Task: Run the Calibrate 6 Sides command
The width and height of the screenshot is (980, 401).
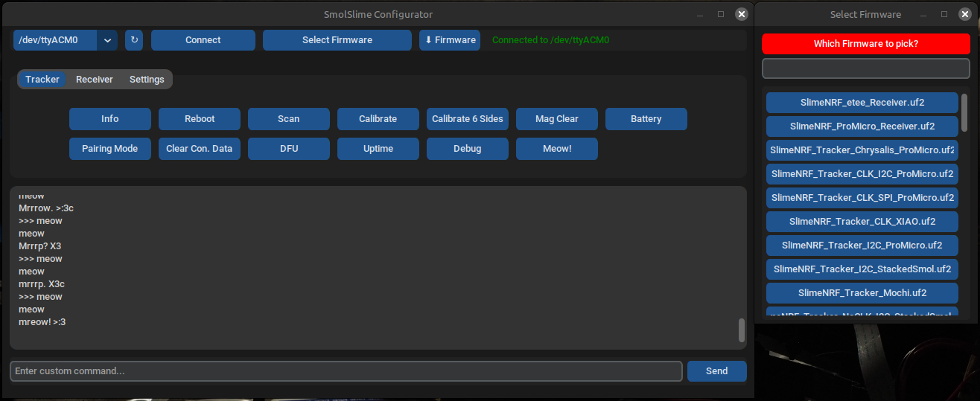Action: click(468, 119)
